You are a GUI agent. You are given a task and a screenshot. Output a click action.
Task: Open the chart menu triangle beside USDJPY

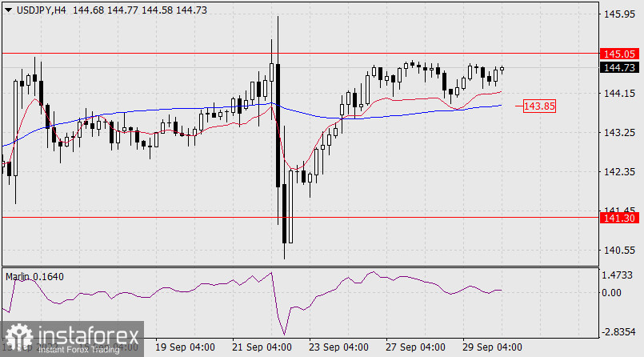tap(8, 10)
